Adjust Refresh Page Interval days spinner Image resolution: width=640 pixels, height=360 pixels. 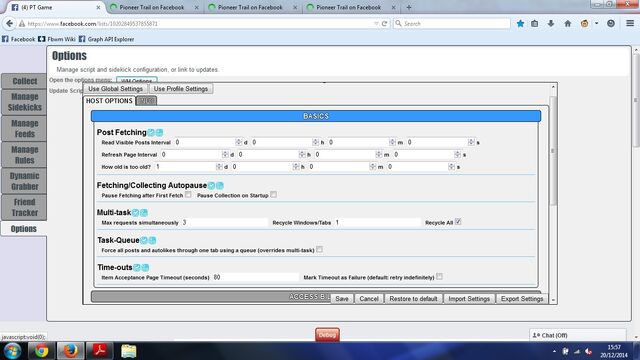pos(225,154)
